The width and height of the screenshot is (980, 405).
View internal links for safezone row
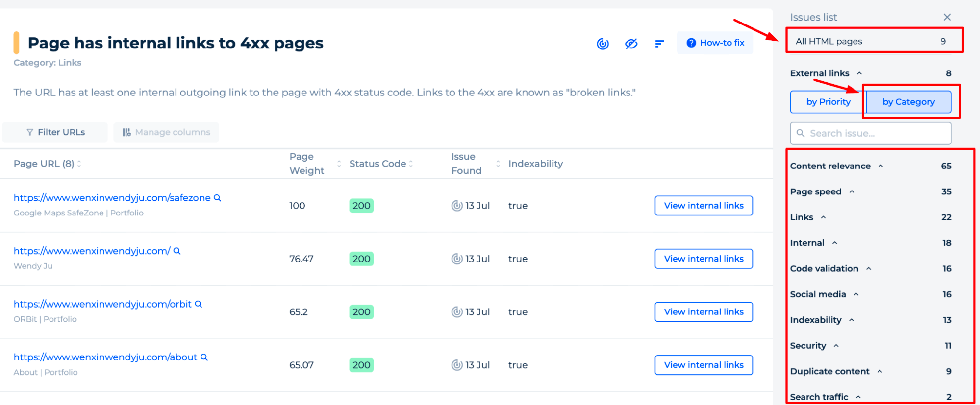point(704,206)
